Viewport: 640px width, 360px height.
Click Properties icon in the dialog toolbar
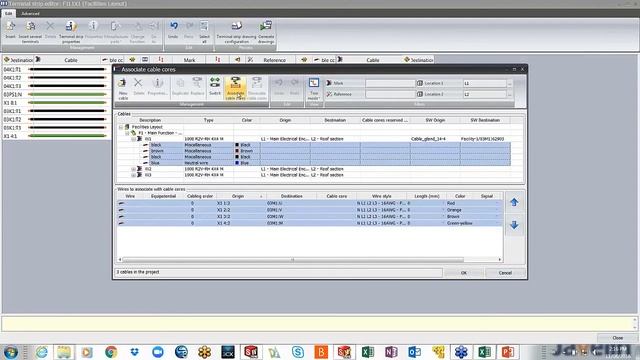157,87
